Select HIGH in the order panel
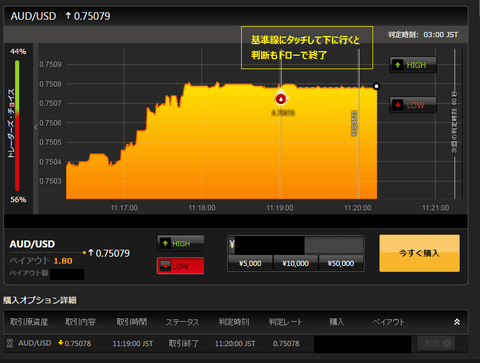The height and width of the screenshot is (363, 480). pyautogui.click(x=180, y=244)
